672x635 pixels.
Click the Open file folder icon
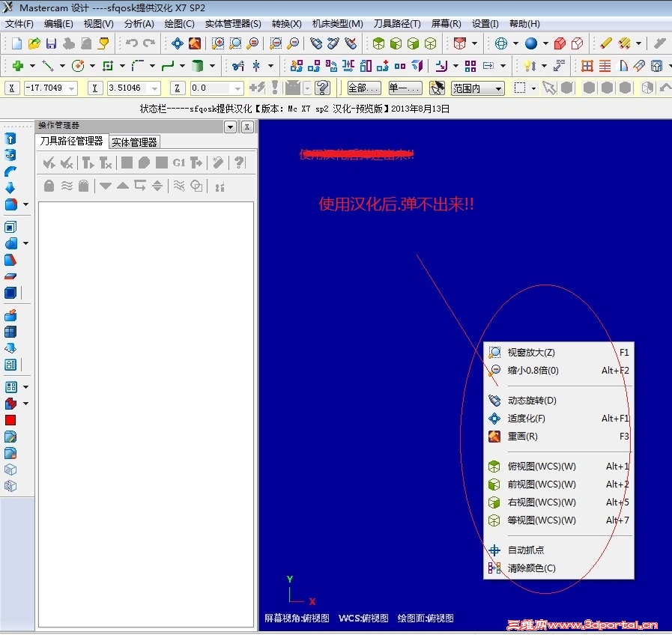coord(34,43)
